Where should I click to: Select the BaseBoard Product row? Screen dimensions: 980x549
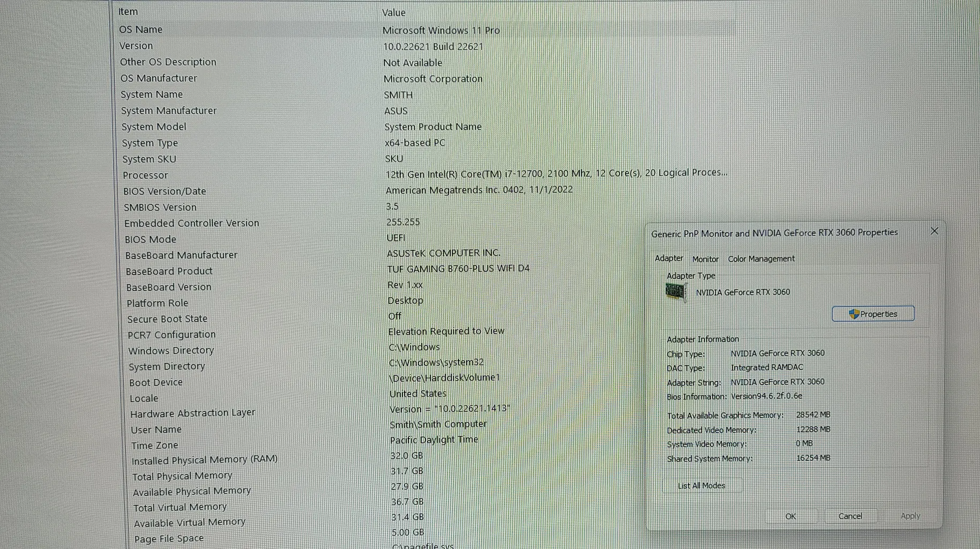point(169,271)
